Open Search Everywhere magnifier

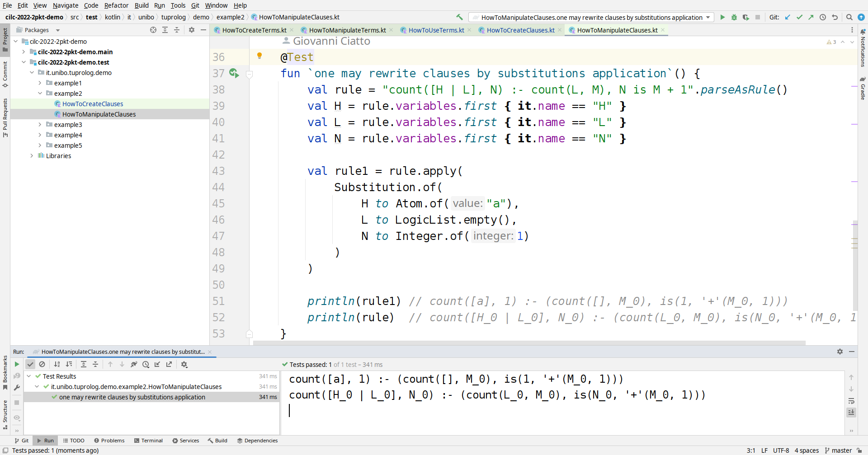click(x=849, y=17)
